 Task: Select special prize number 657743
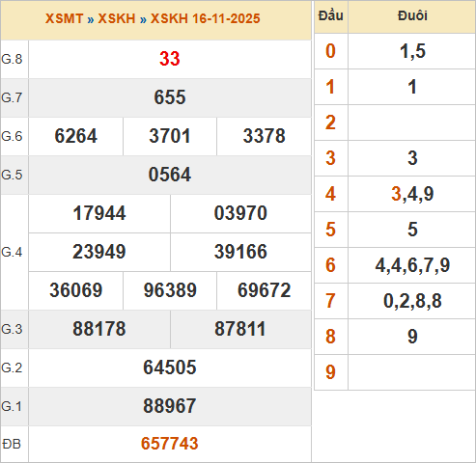click(x=170, y=444)
